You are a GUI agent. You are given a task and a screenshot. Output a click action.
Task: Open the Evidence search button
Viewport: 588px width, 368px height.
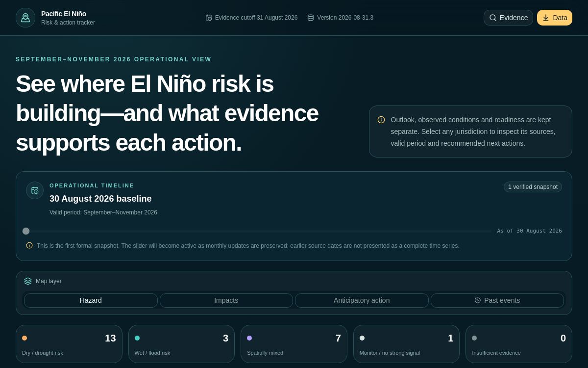[x=508, y=18]
